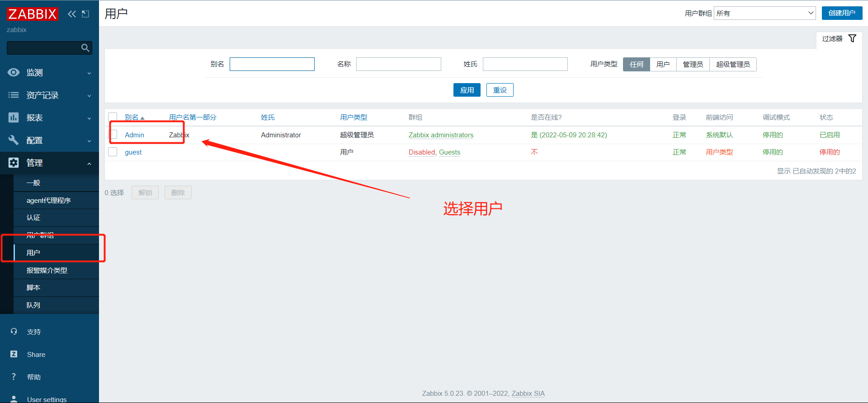Click guest's red 停用的 status link
The height and width of the screenshot is (403, 868).
830,152
